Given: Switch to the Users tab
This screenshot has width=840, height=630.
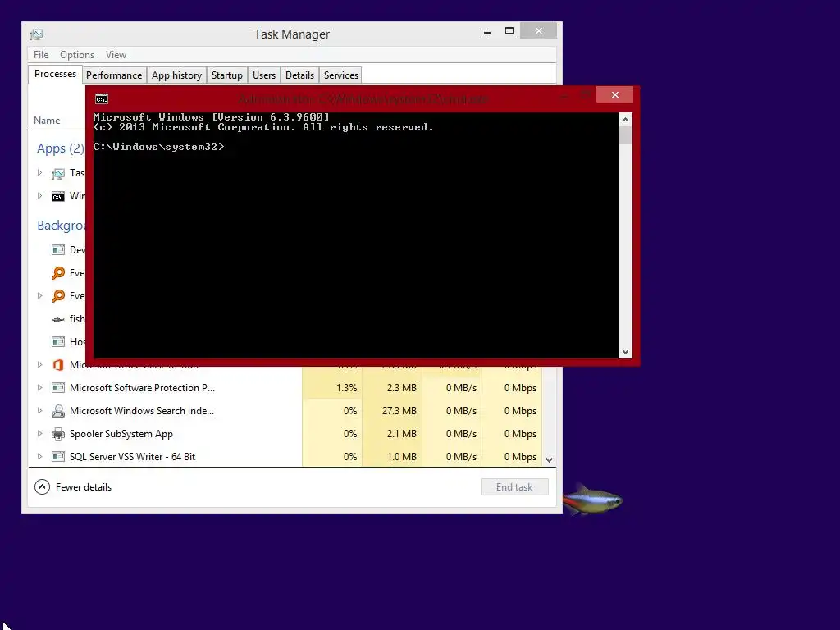Looking at the screenshot, I should (264, 75).
